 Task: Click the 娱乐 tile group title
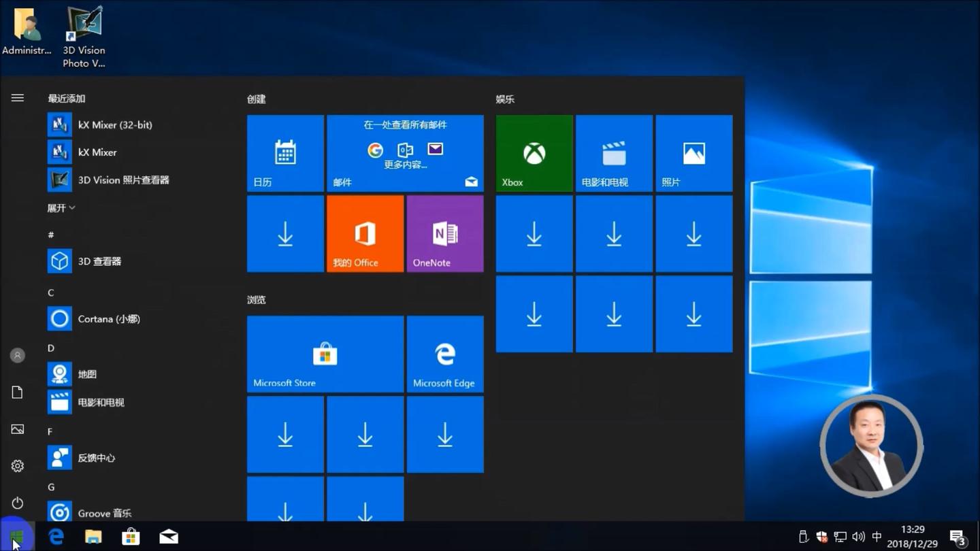point(506,99)
